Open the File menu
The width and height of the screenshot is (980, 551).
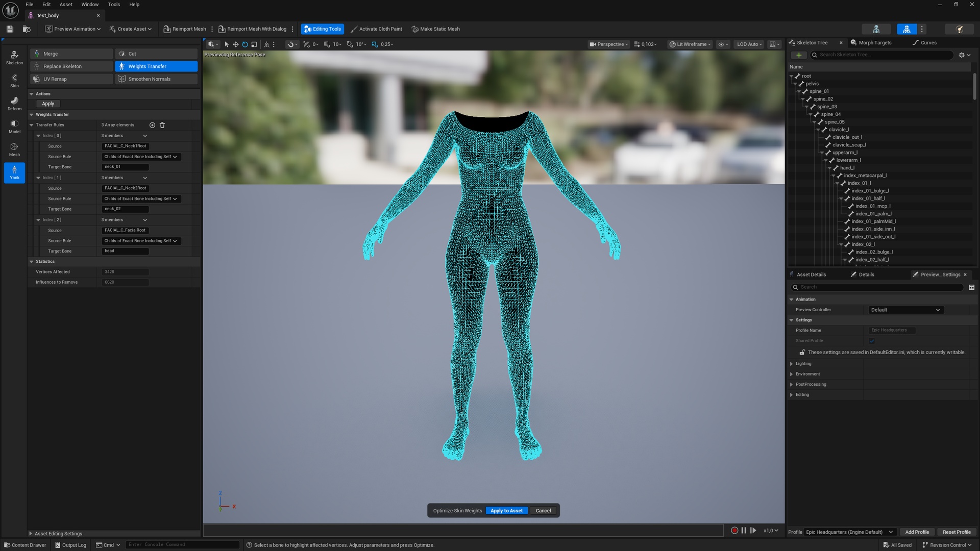click(30, 5)
